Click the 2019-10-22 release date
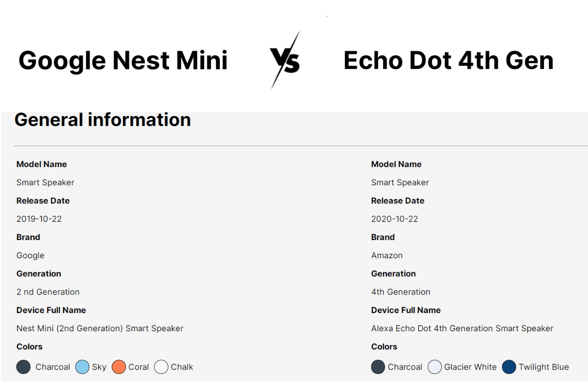588x392 pixels. [x=39, y=219]
